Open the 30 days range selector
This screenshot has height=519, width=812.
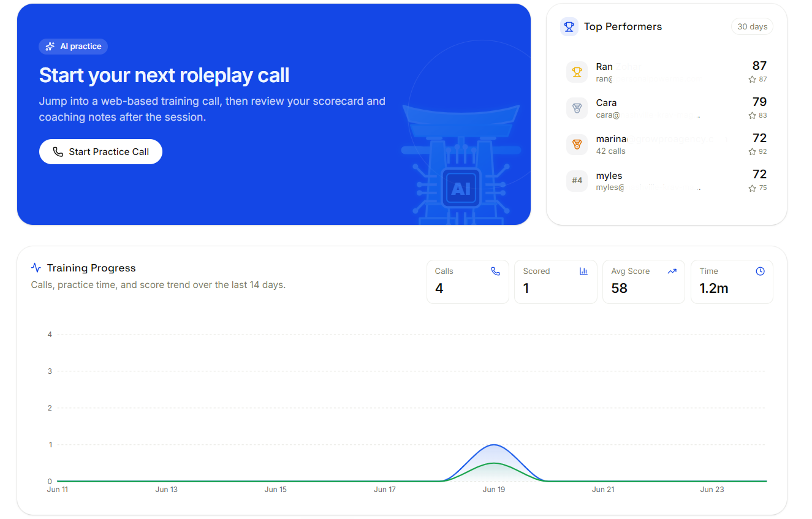[752, 27]
